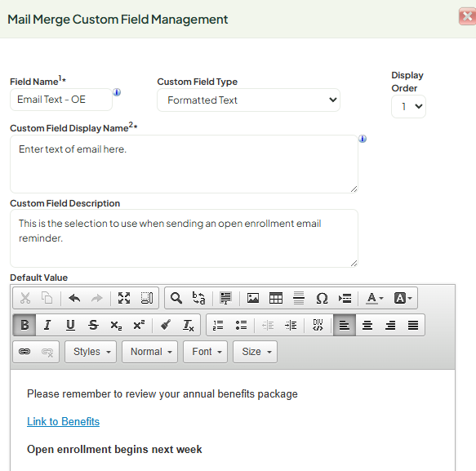Open the Display Order dropdown

coord(408,106)
